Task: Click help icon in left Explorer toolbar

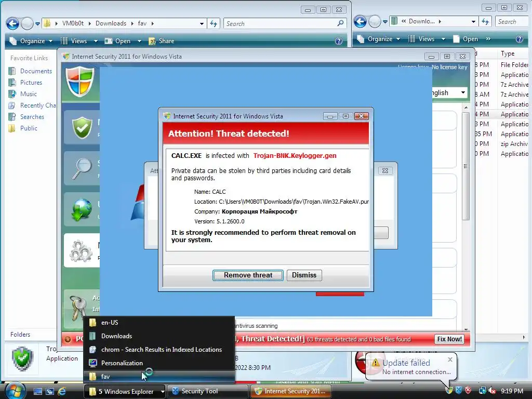Action: tap(339, 41)
